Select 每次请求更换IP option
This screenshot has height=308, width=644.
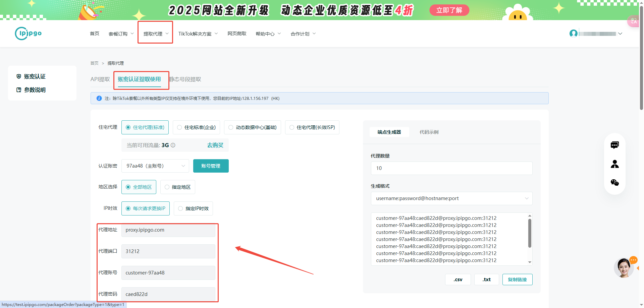coord(146,208)
